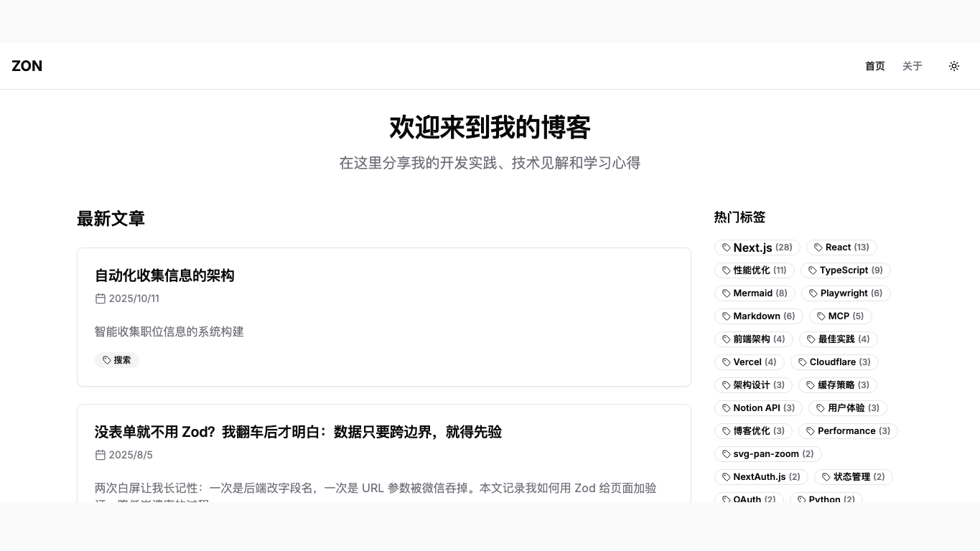Viewport: 980px width, 551px height.
Task: Click the tag icon on the Notion API tag
Action: (725, 408)
